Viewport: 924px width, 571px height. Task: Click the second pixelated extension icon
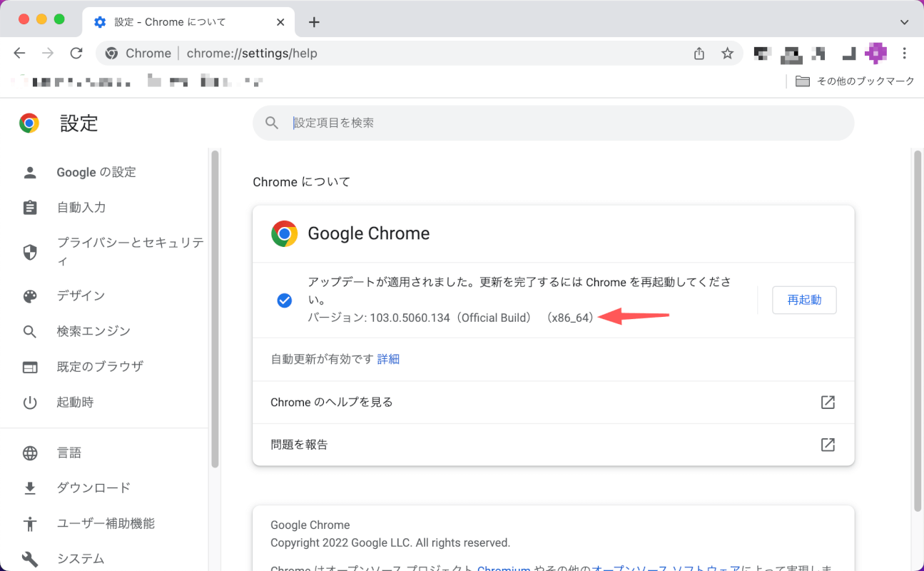pyautogui.click(x=790, y=54)
